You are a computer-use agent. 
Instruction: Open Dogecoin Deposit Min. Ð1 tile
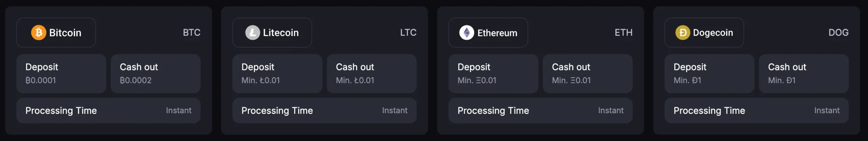pyautogui.click(x=709, y=74)
